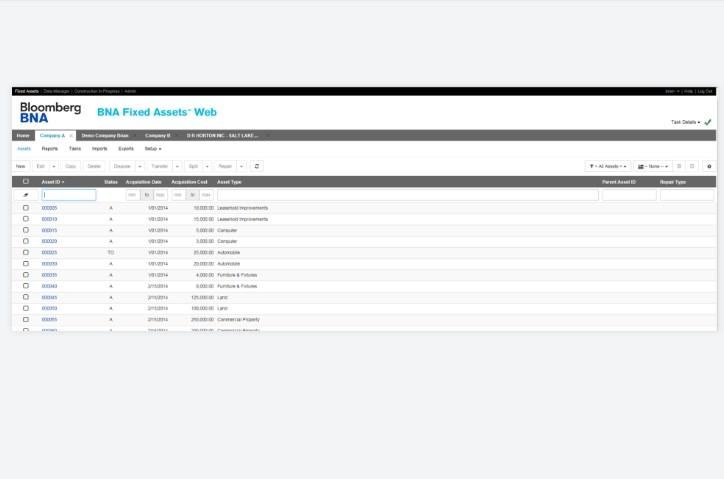Open the Reports submenu item
The width and height of the screenshot is (724, 479).
(50, 149)
